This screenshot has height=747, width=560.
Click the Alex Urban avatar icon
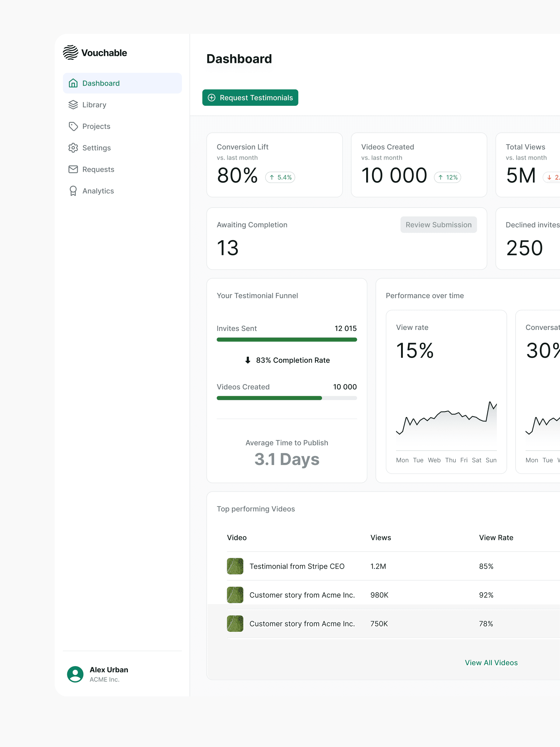pos(75,674)
